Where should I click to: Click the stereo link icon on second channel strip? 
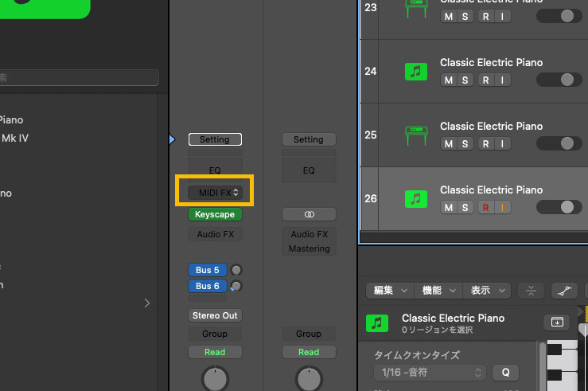pyautogui.click(x=309, y=214)
